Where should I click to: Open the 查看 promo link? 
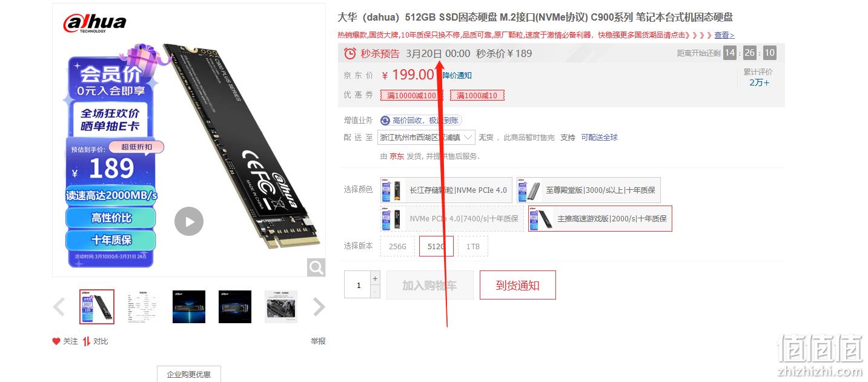pyautogui.click(x=724, y=35)
